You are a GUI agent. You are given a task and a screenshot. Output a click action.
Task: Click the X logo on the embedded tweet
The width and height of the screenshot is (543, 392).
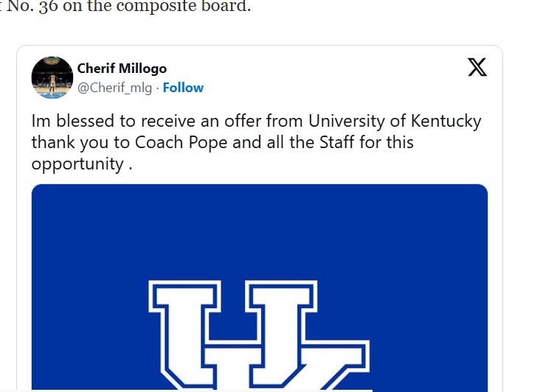pyautogui.click(x=477, y=67)
